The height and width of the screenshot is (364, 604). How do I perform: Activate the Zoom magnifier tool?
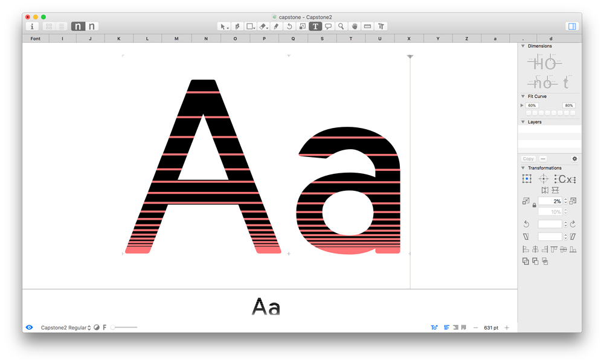(x=341, y=26)
